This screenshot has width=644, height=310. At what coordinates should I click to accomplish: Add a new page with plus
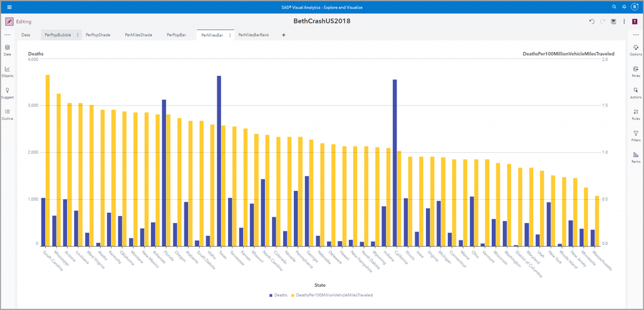coord(284,35)
